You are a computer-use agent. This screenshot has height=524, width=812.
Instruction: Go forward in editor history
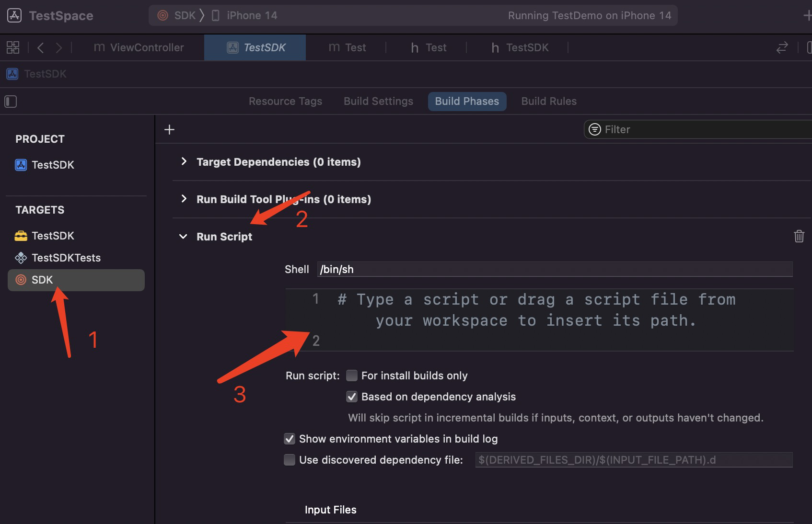coord(58,47)
